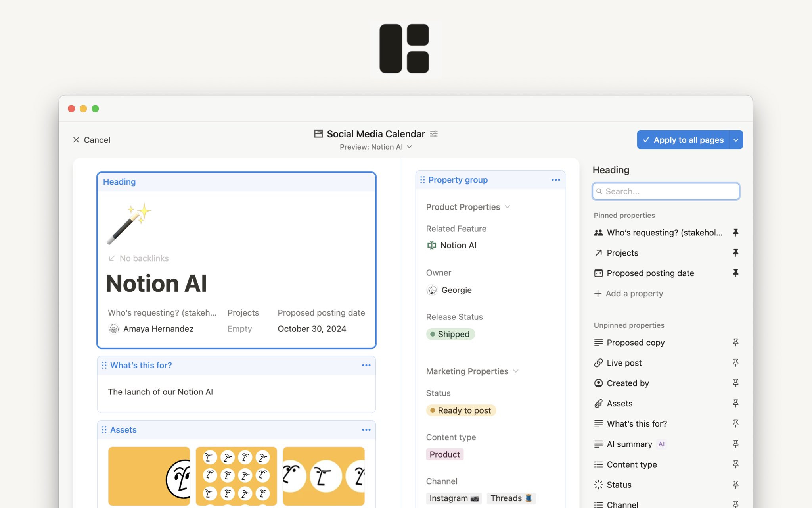812x508 pixels.
Task: Click the Product content type tag
Action: coord(444,454)
